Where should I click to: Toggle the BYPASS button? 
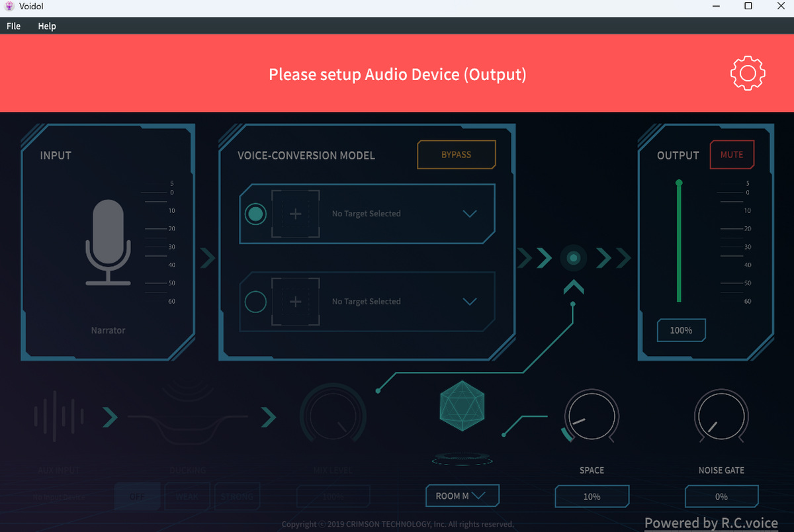point(457,155)
